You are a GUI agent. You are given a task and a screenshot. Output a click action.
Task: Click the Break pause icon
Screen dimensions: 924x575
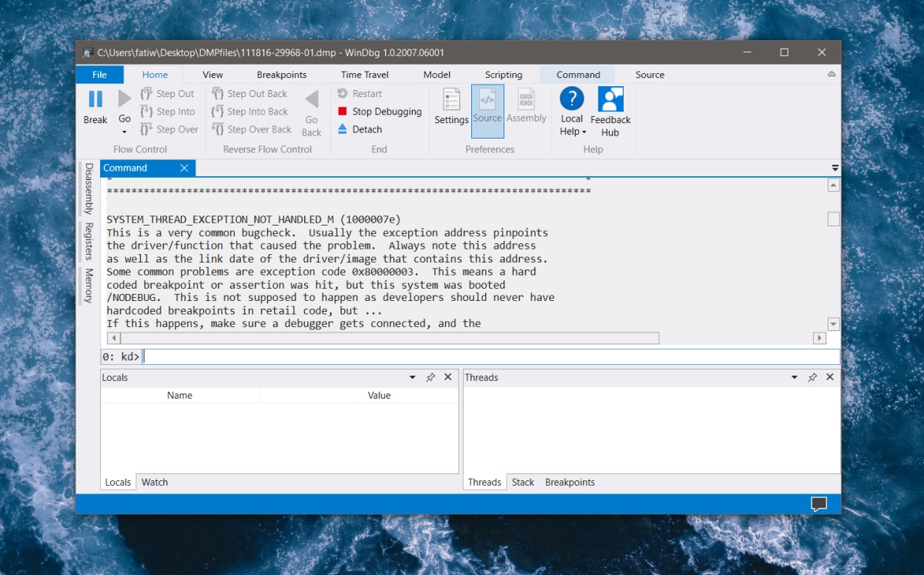coord(95,99)
